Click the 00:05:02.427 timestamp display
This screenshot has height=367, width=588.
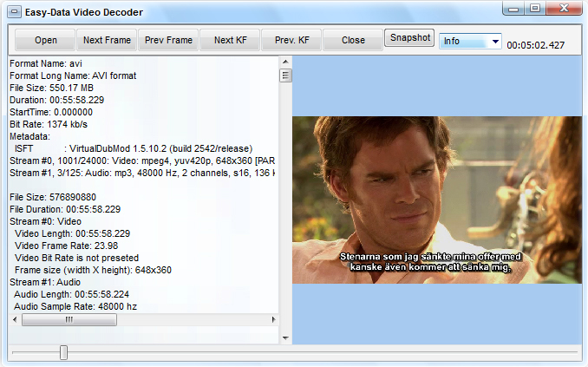535,45
